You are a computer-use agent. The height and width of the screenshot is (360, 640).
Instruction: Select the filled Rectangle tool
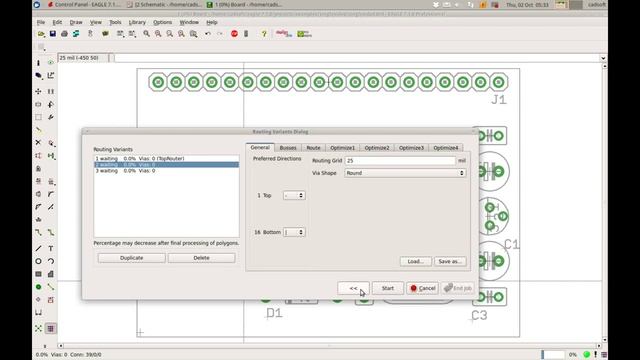click(38, 274)
